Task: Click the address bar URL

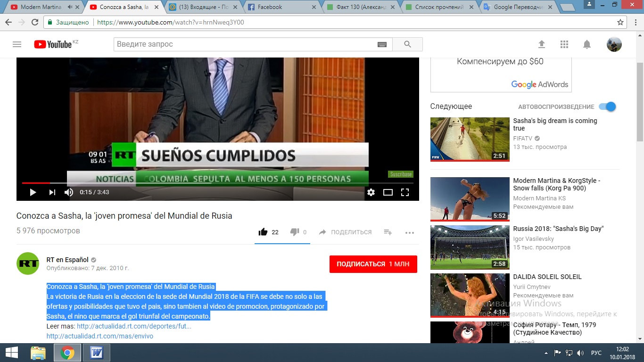Action: [x=170, y=22]
